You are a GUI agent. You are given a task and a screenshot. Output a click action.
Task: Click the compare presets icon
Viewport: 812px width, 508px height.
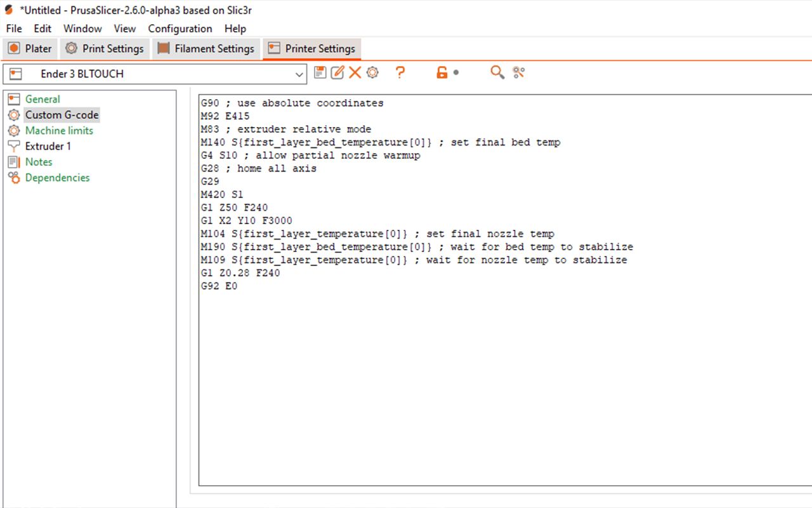(519, 72)
